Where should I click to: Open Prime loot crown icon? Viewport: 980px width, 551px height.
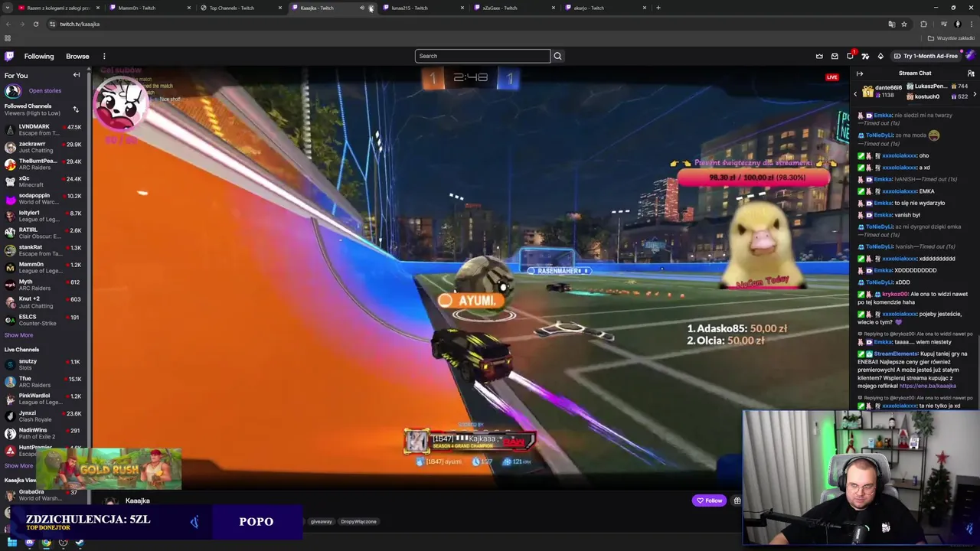click(x=819, y=56)
